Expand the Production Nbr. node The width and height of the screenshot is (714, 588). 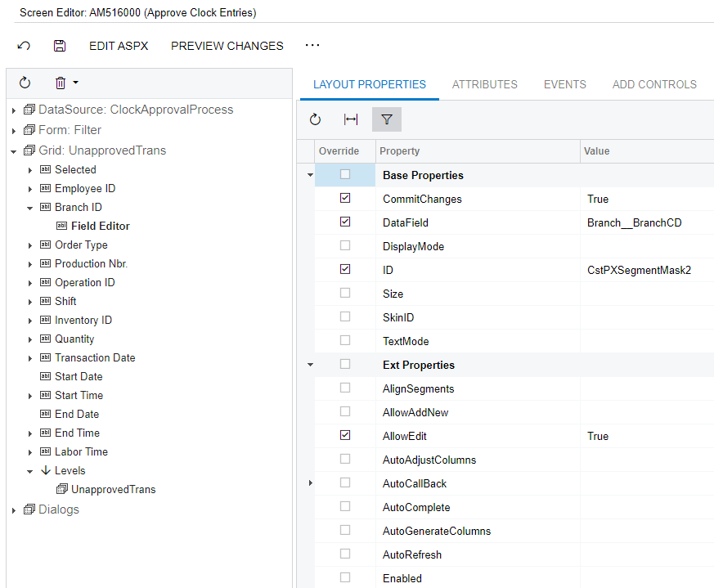point(30,264)
